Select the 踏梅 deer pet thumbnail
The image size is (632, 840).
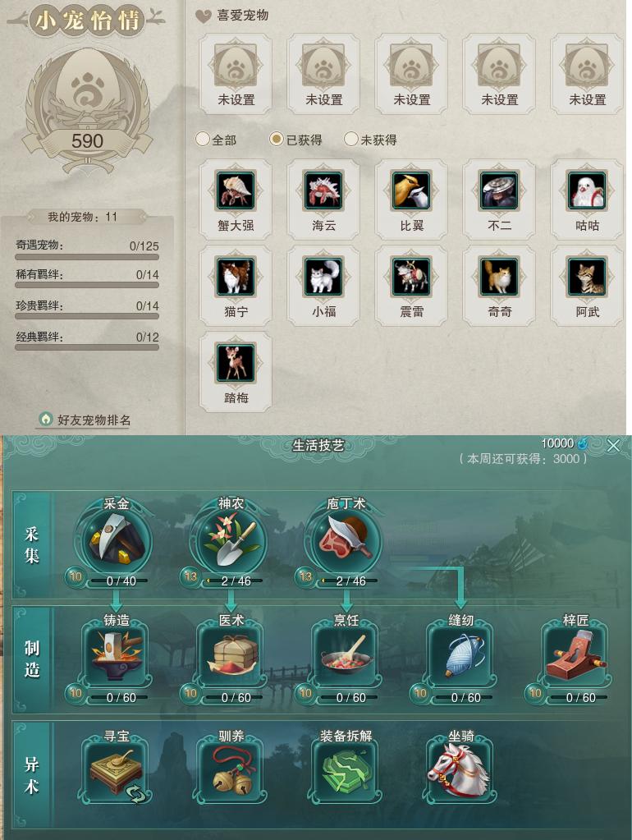(236, 363)
